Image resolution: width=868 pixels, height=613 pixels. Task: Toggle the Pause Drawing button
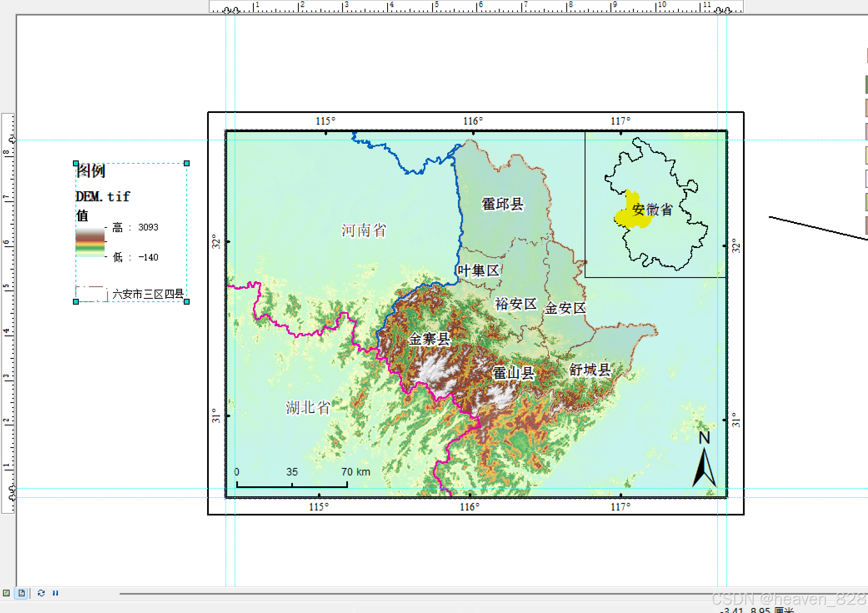[x=55, y=593]
